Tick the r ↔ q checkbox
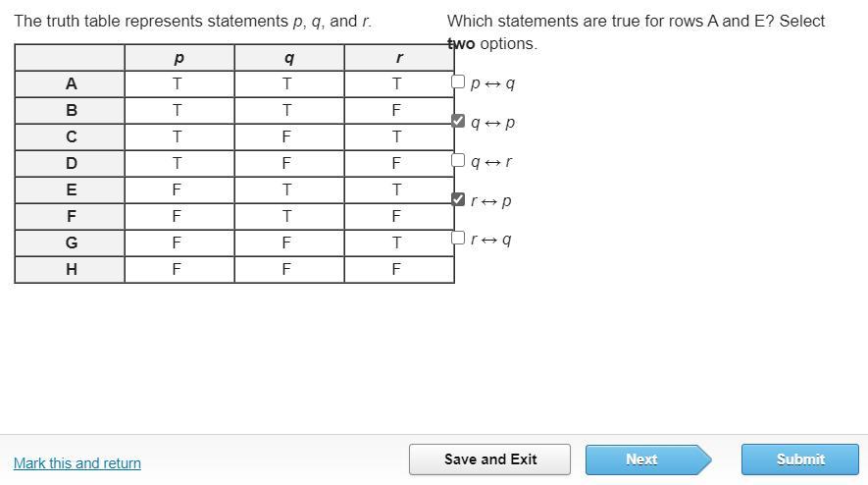 [x=458, y=239]
